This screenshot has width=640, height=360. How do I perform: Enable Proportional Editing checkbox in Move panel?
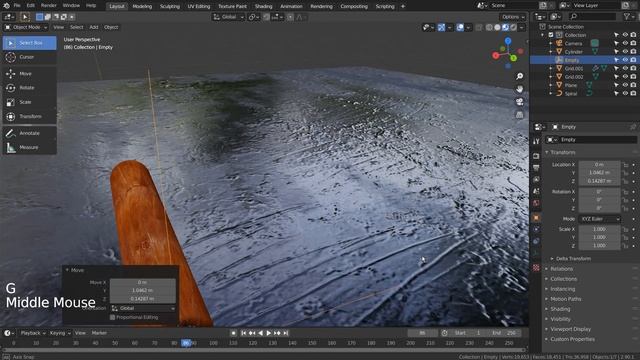pyautogui.click(x=113, y=317)
